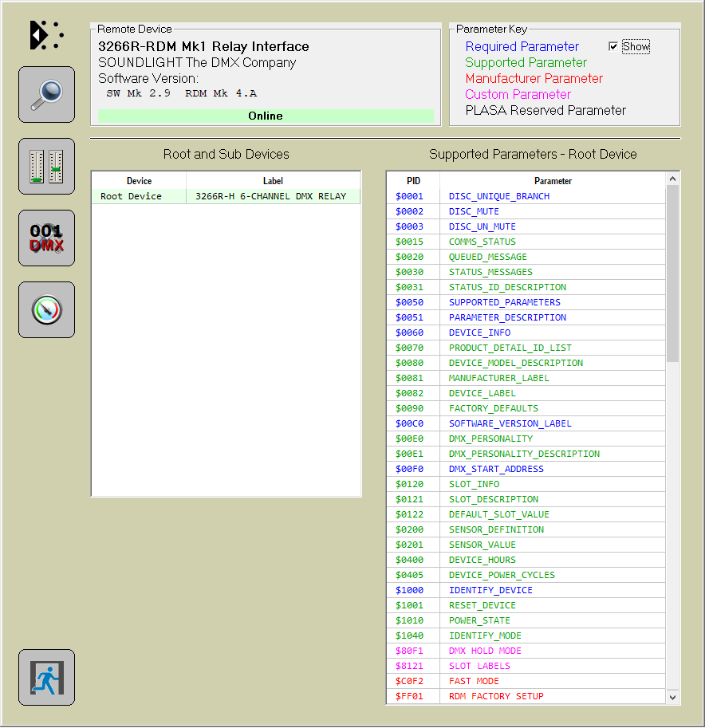Click the exit running-man icon
This screenshot has width=705, height=728.
[46, 677]
